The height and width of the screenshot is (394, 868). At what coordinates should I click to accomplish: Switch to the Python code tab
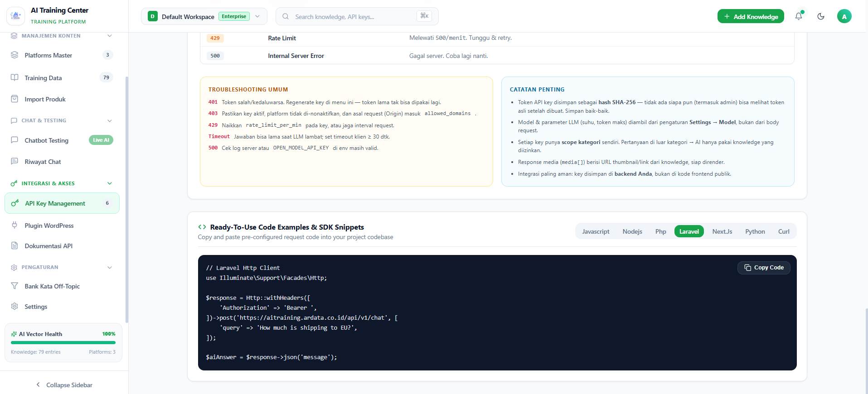coord(755,231)
